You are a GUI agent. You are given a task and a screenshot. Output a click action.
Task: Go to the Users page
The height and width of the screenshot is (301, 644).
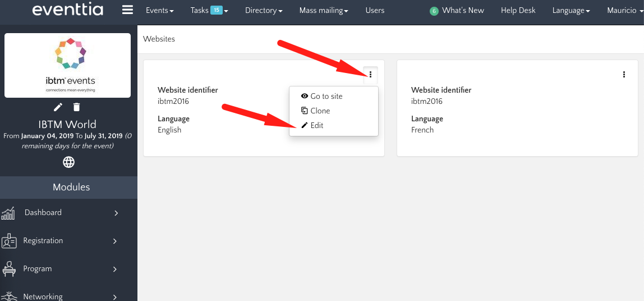375,10
